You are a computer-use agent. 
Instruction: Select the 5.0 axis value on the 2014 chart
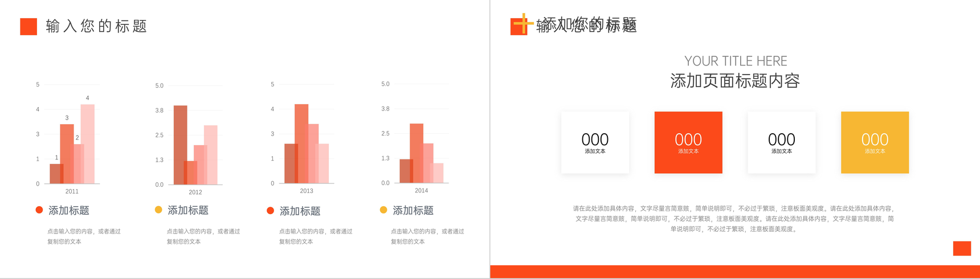386,84
